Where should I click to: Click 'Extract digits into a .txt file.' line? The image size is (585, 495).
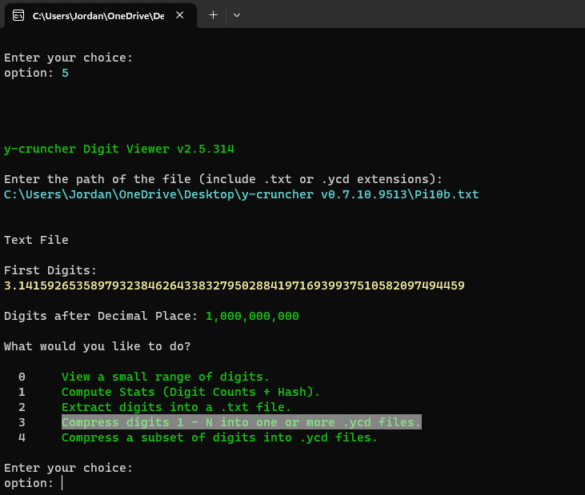coord(176,407)
